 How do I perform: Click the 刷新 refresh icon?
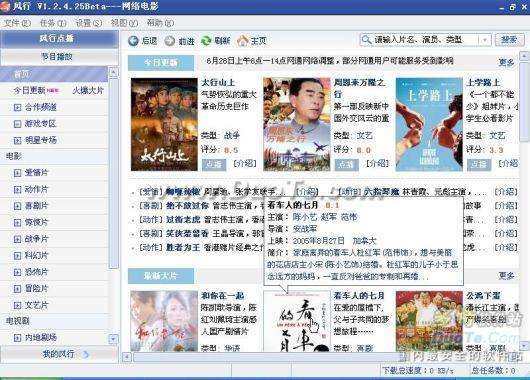pos(206,41)
